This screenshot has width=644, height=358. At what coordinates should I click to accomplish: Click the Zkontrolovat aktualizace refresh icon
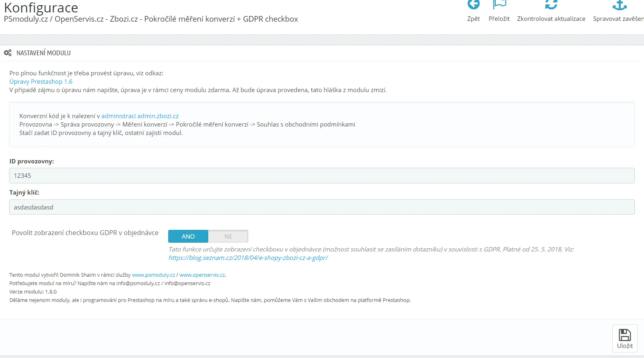coord(551,5)
